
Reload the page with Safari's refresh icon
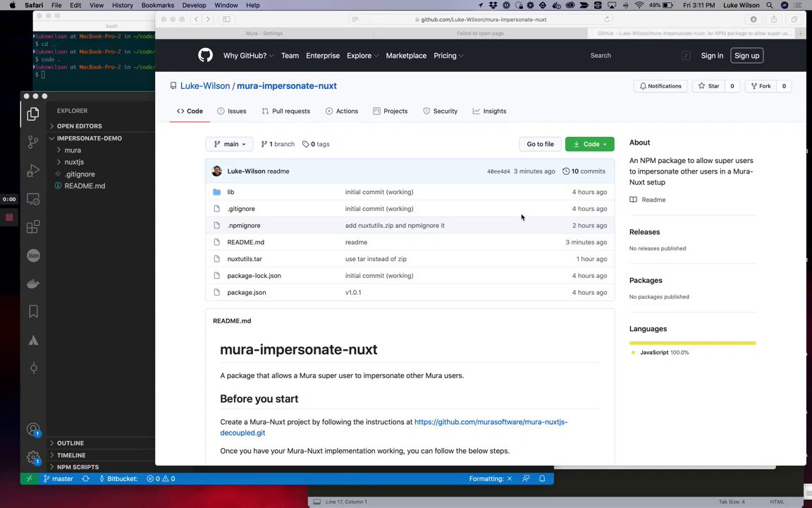[x=607, y=19]
